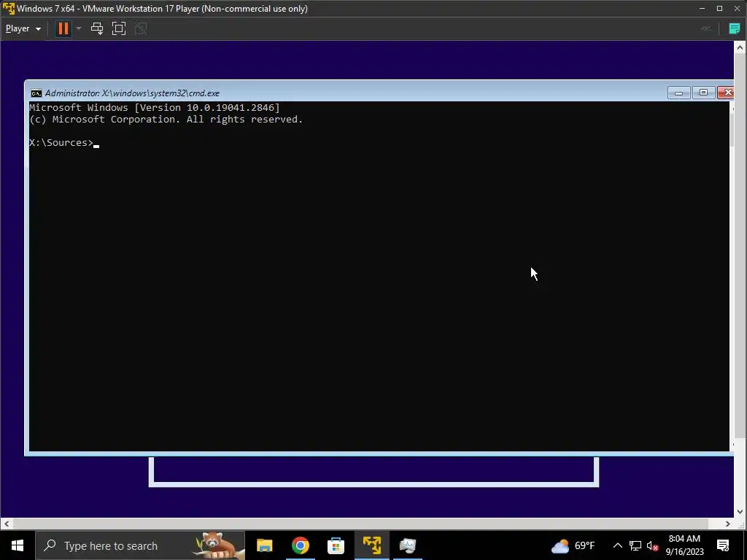The image size is (747, 560).
Task: Maximize the VMware Player window
Action: (x=719, y=9)
